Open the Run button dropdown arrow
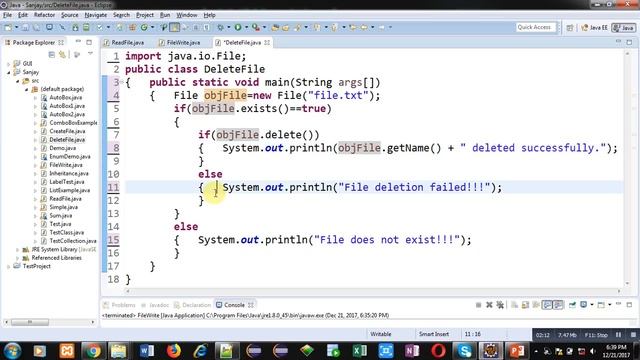Viewport: 640px width, 360px height. click(x=246, y=27)
